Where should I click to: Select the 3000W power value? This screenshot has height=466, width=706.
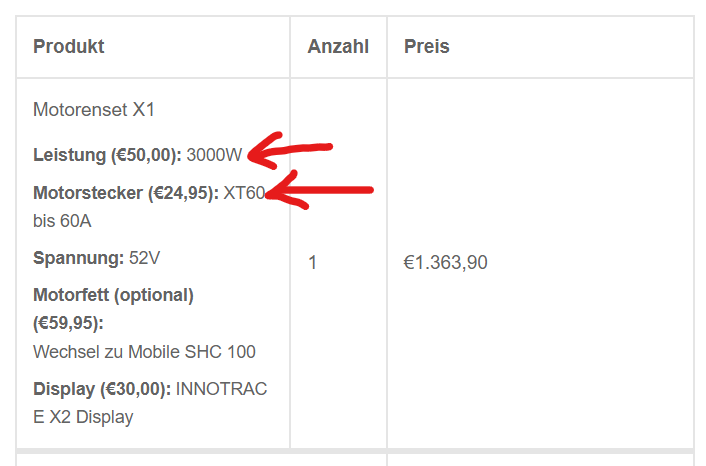214,155
